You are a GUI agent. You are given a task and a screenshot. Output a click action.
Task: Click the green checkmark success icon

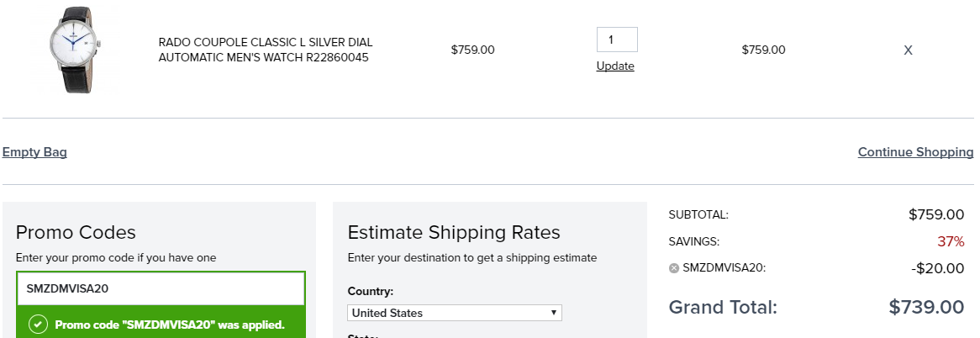(x=39, y=325)
